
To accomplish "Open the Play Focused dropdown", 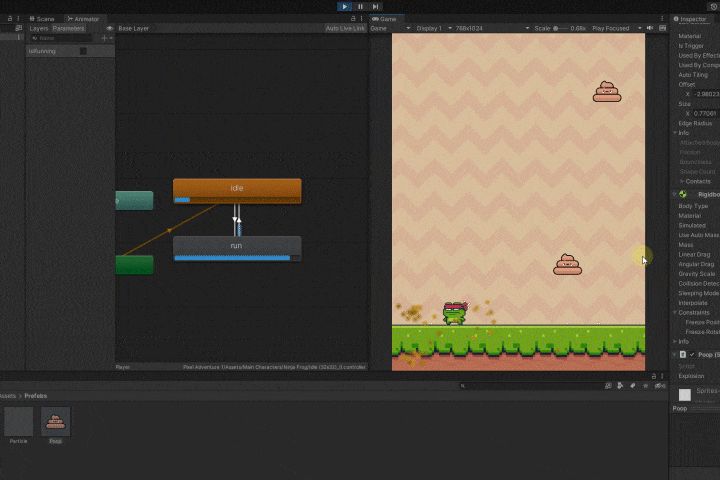I will click(x=616, y=28).
